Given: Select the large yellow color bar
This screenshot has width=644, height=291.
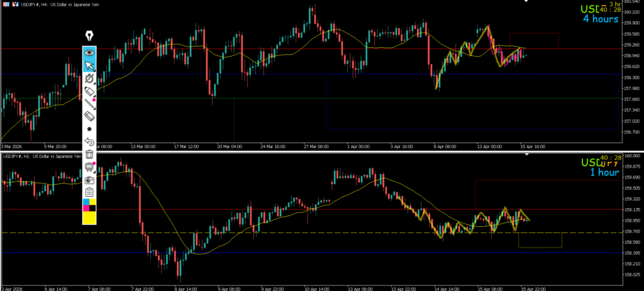Looking at the screenshot, I should click(x=89, y=217).
